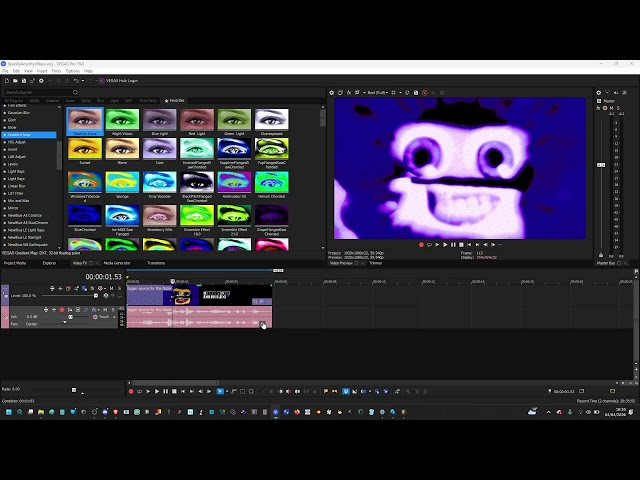Choose the Sponge preset thumbnail
This screenshot has height=480, width=640.
pos(122,182)
